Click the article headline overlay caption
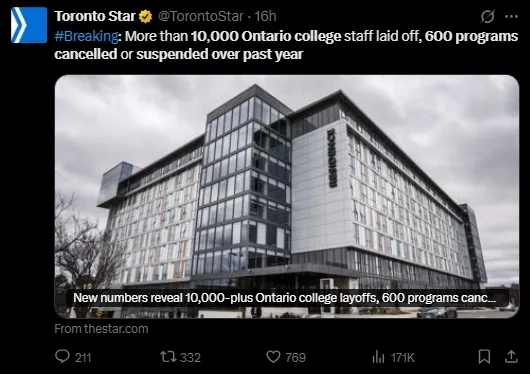This screenshot has height=374, width=530. click(x=285, y=298)
